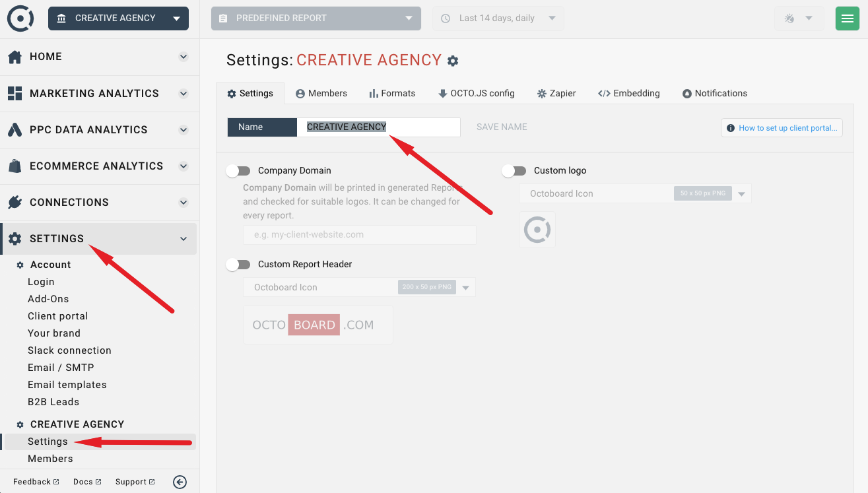The height and width of the screenshot is (493, 868).
Task: Click the Octoboard logo preview thumbnail
Action: click(x=537, y=230)
